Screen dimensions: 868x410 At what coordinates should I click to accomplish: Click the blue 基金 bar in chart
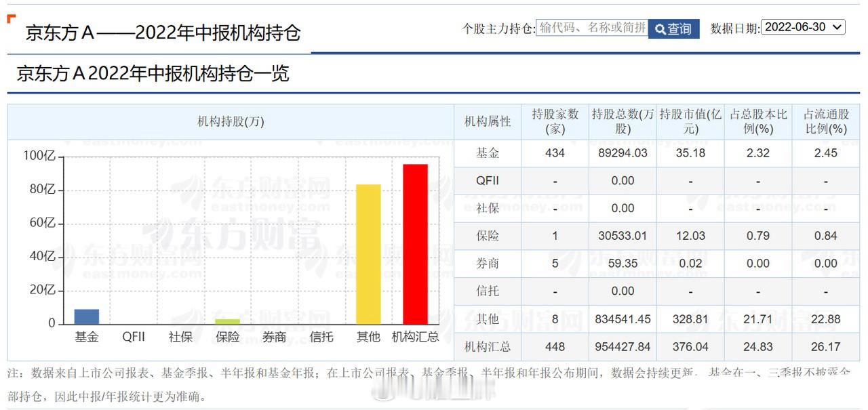pyautogui.click(x=87, y=316)
